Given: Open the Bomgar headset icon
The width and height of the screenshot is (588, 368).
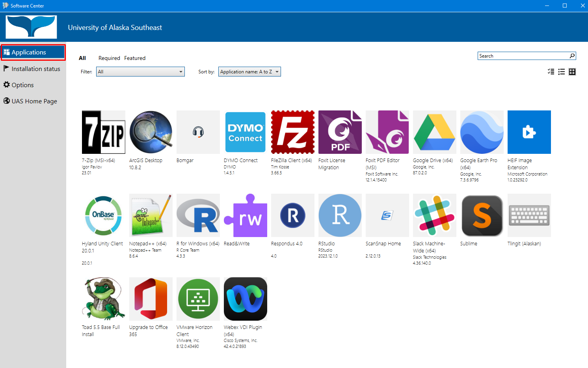Looking at the screenshot, I should (x=198, y=132).
